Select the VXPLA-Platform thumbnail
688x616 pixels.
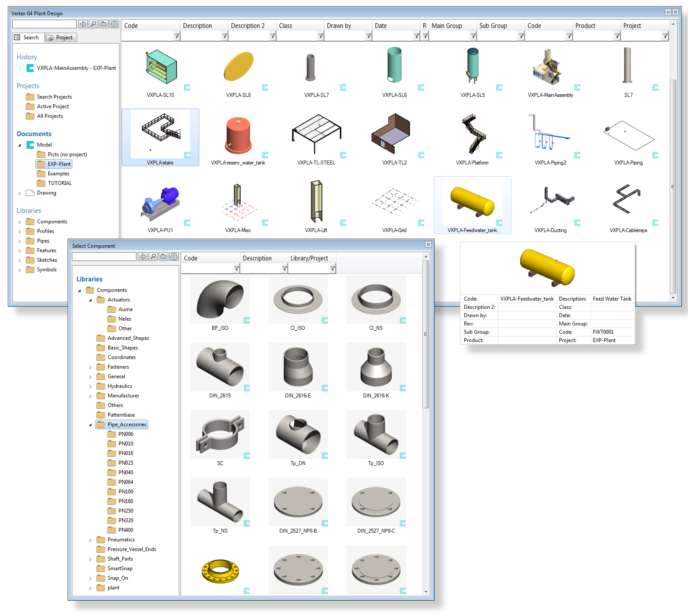pyautogui.click(x=472, y=135)
